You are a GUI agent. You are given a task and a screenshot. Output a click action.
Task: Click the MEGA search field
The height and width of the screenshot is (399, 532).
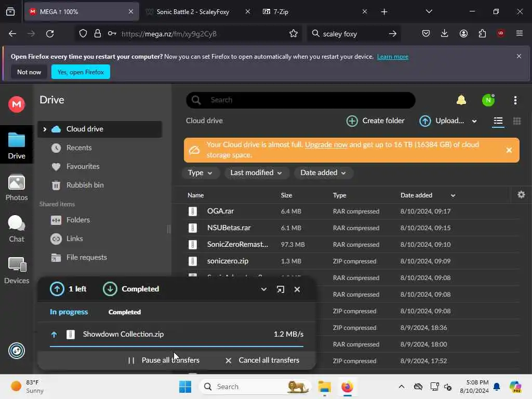301,100
